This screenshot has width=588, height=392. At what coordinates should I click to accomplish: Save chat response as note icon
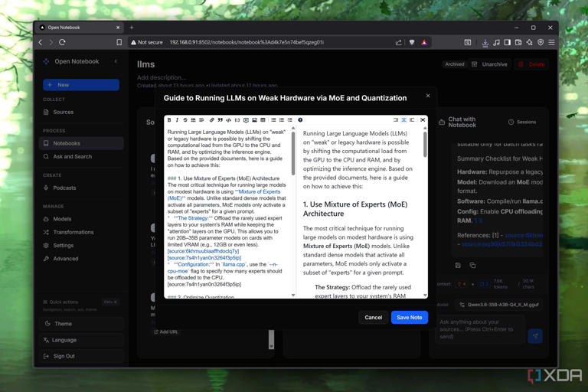click(x=458, y=265)
